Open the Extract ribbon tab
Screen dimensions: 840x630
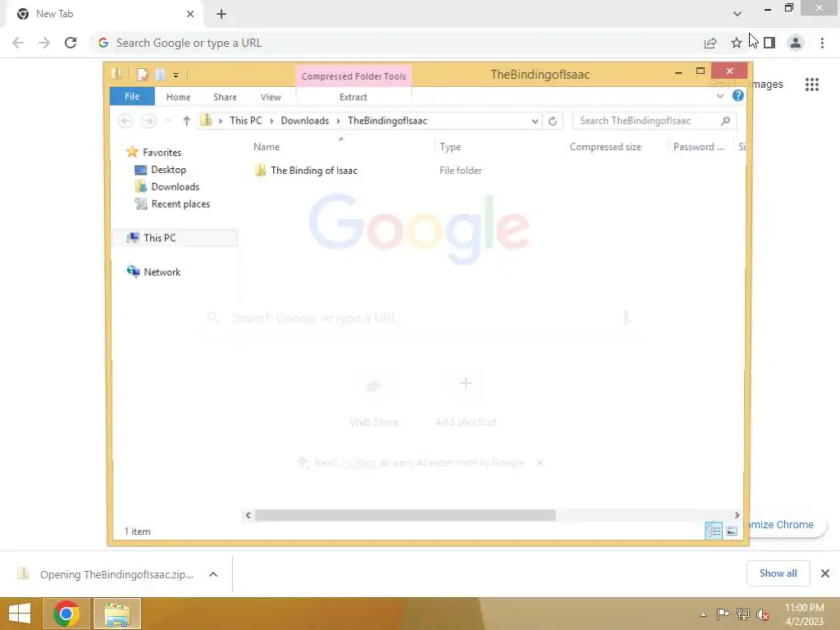[353, 97]
